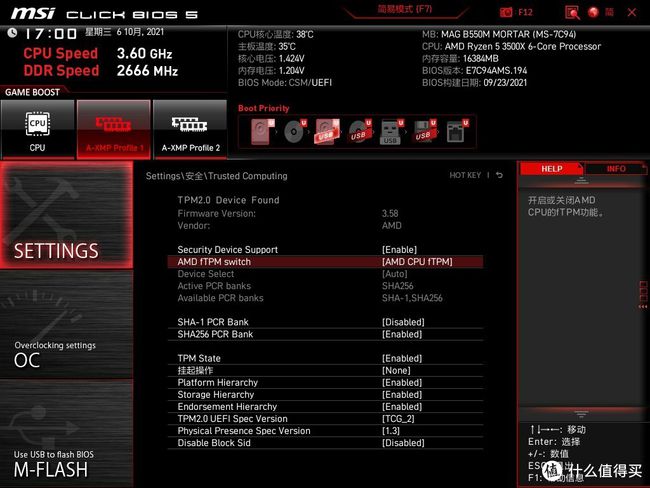Change Platform Hierarchy setting

325,382
